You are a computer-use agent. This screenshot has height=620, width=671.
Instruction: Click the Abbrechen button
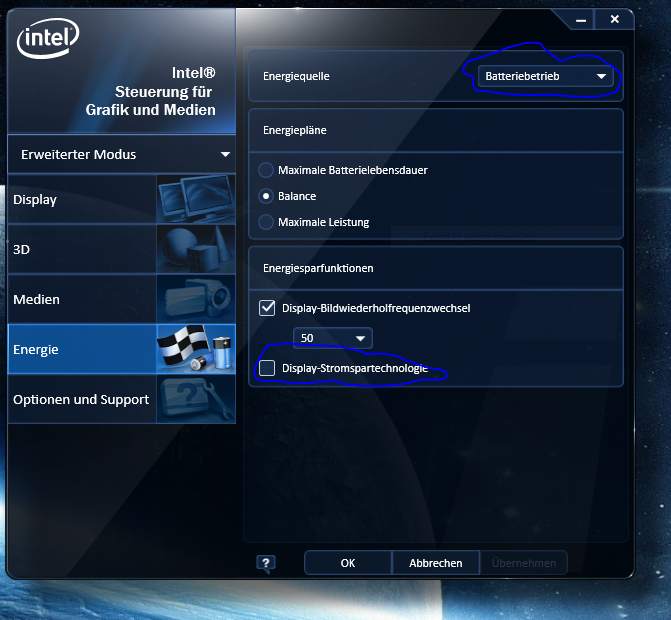click(436, 563)
